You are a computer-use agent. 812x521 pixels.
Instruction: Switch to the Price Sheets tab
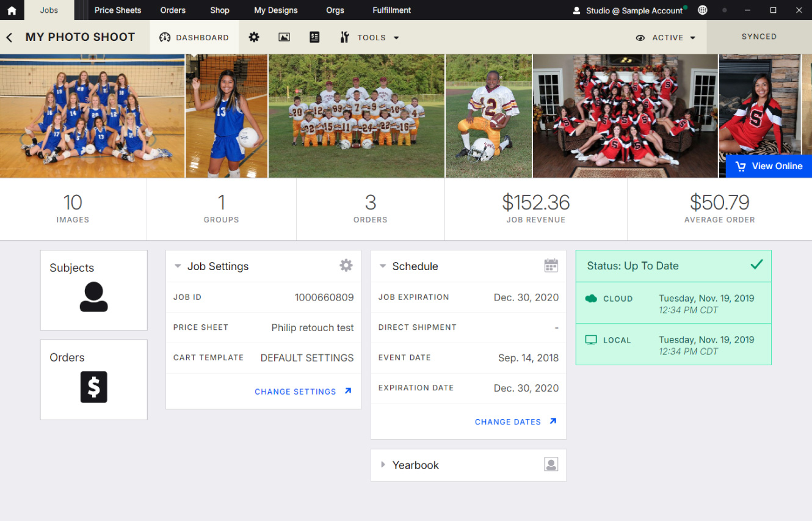click(x=118, y=10)
